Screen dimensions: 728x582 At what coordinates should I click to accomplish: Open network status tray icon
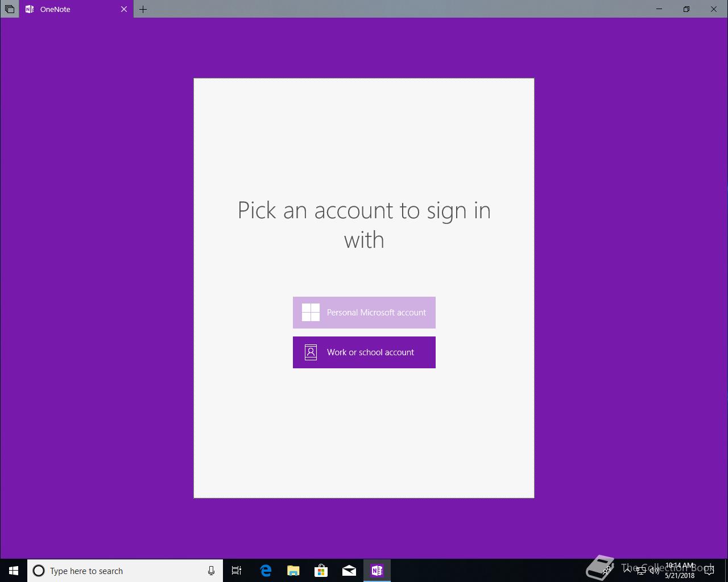(641, 571)
